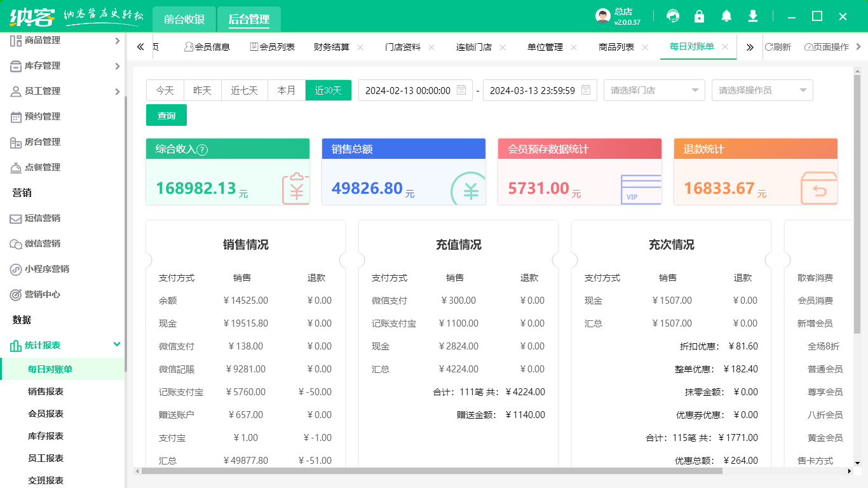Screen dimensions: 868x488
Task: Open the 请选择门店 dropdown
Action: click(x=654, y=90)
